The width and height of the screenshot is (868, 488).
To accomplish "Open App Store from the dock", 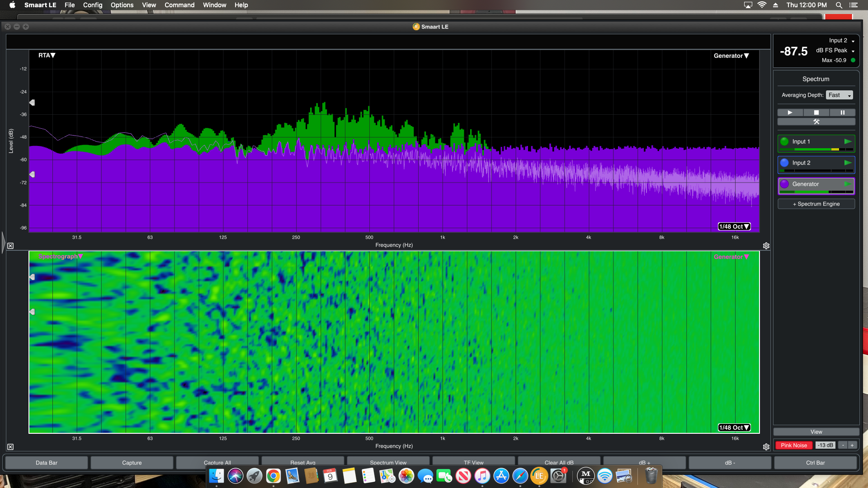I will coord(501,475).
